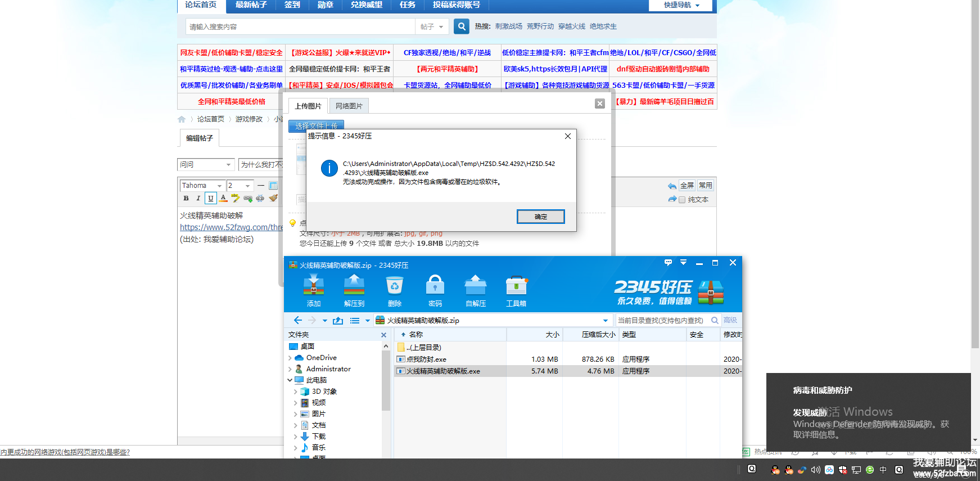The image size is (980, 481).
Task: Expand the 3D 对象 tree node
Action: pyautogui.click(x=296, y=392)
